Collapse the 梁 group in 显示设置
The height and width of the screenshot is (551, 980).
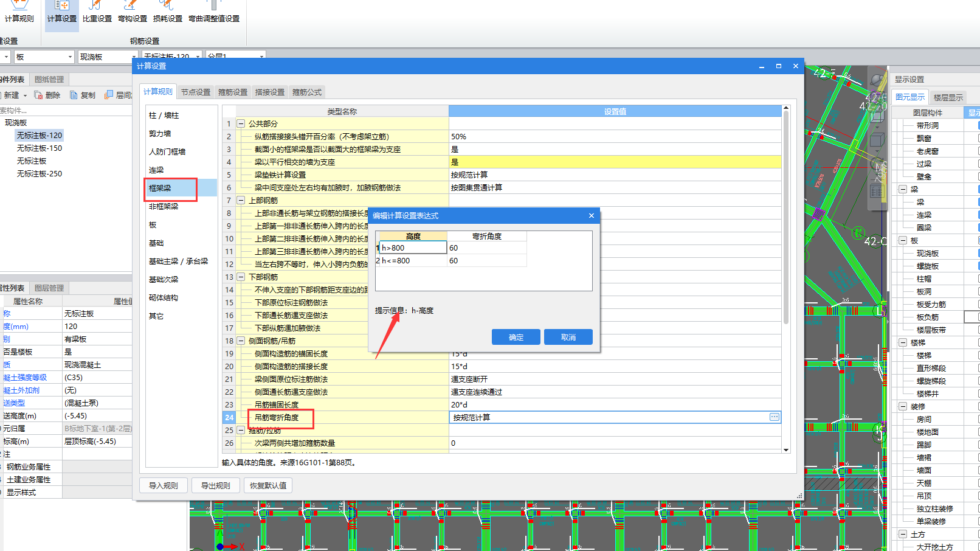903,189
